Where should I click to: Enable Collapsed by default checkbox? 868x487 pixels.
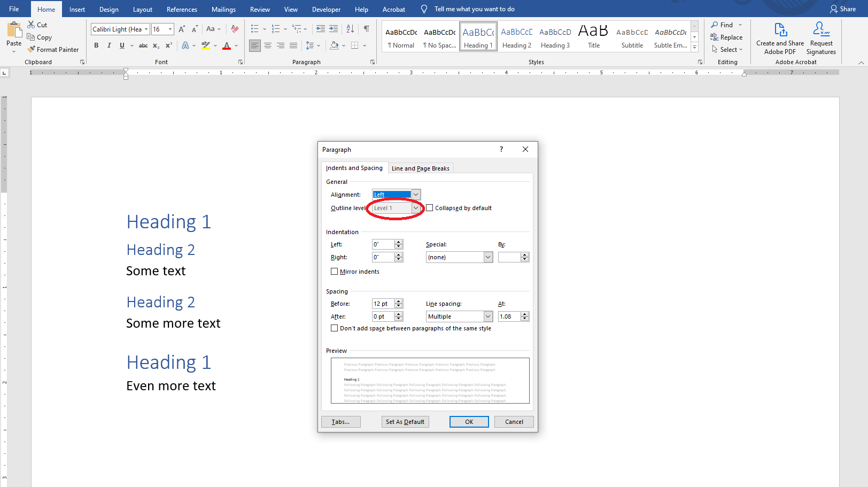[430, 208]
